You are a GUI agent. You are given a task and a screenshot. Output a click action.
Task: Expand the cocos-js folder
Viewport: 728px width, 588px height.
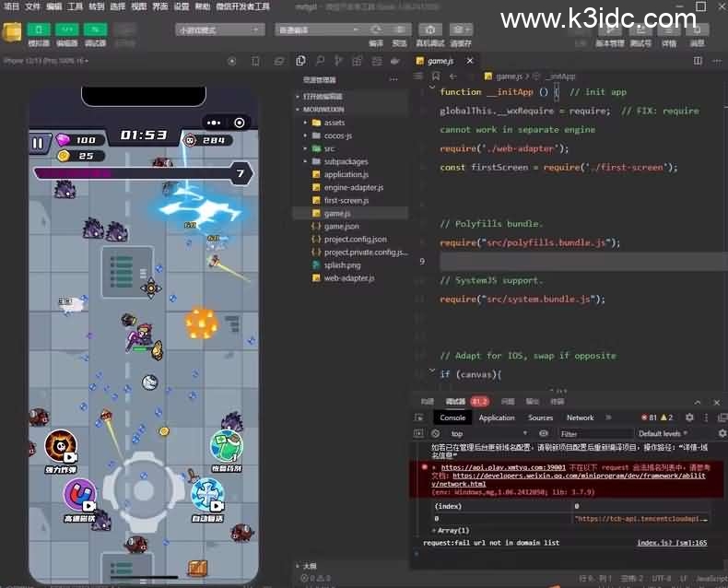point(338,135)
